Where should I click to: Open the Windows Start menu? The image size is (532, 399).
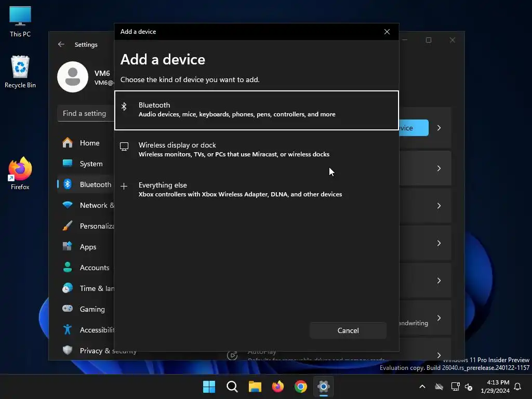click(x=209, y=387)
